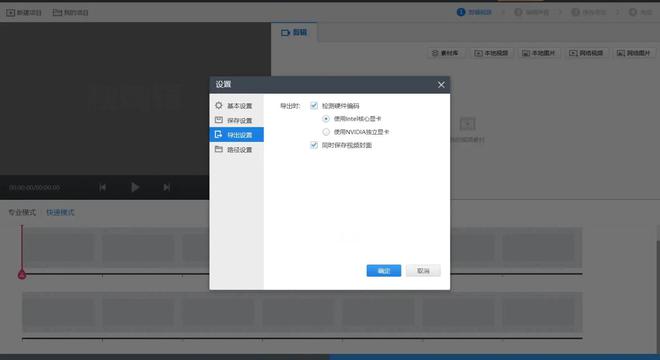Open the 素材库 material library button
Image resolution: width=660 pixels, height=360 pixels.
446,53
